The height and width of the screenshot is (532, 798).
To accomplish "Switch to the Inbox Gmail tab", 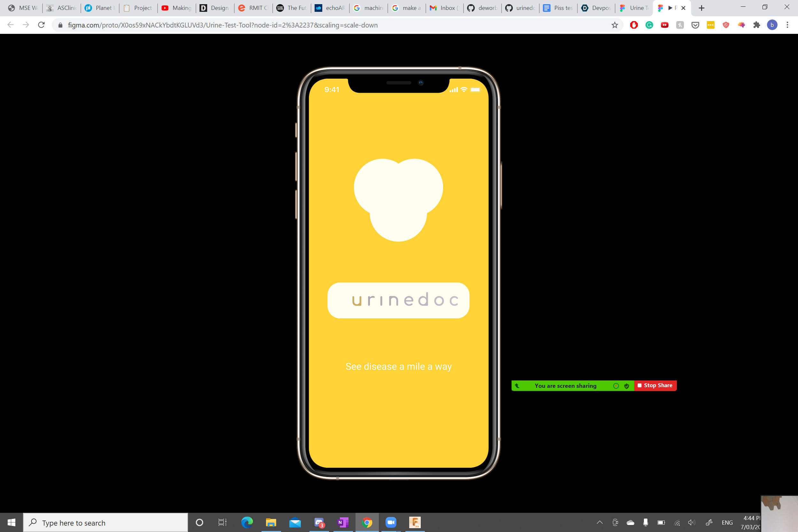I will click(444, 8).
